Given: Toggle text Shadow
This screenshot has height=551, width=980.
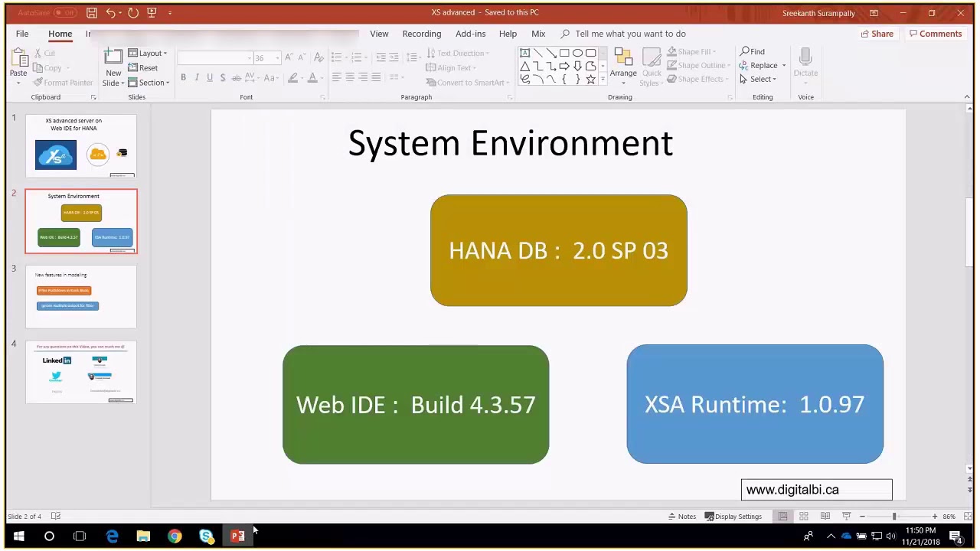Looking at the screenshot, I should click(222, 77).
